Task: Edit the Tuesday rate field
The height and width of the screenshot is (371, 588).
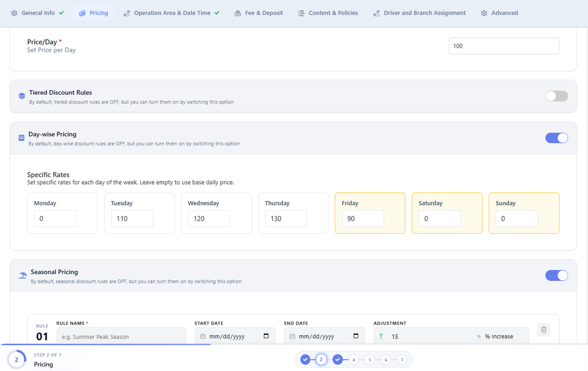Action: [132, 218]
